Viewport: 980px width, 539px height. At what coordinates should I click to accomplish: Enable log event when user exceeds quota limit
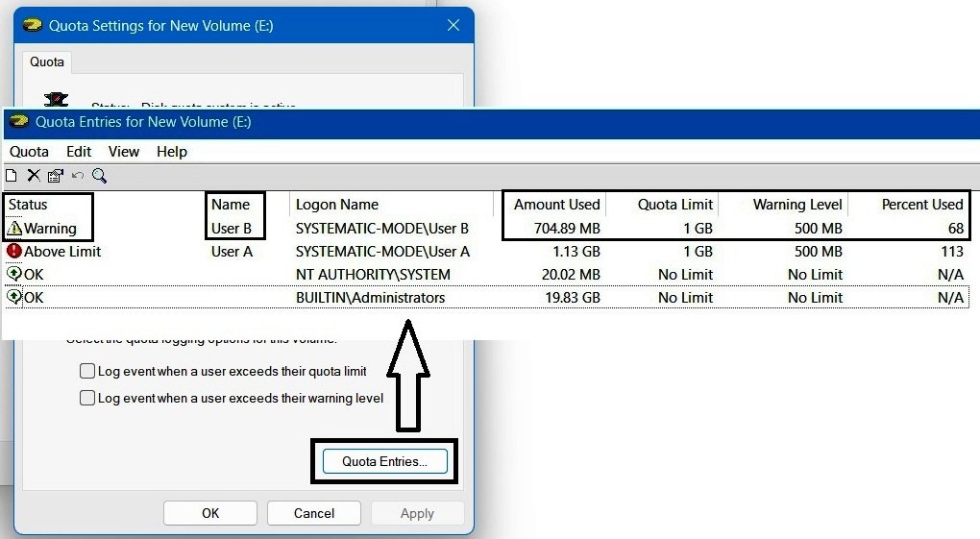point(87,371)
